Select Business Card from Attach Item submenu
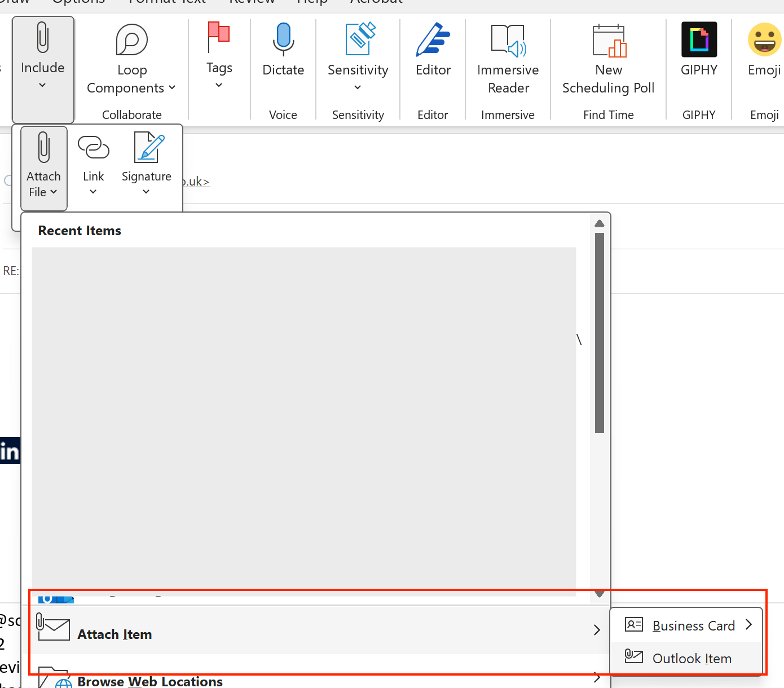The width and height of the screenshot is (784, 688). [x=693, y=625]
